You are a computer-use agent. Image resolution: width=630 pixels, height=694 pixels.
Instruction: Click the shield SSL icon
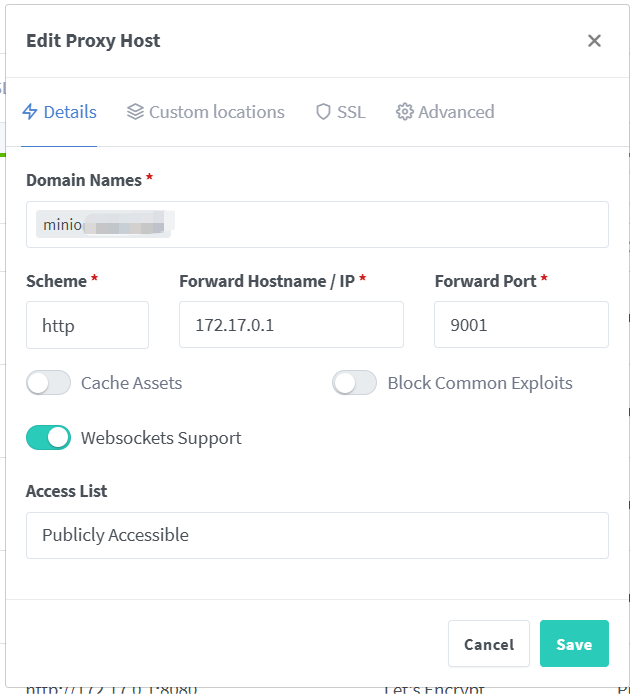click(323, 112)
